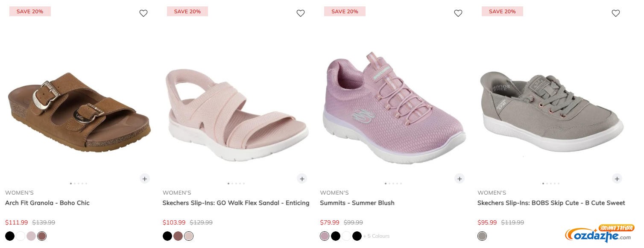
Task: Quick add Arch Fit Granola plus button
Action: click(x=144, y=179)
